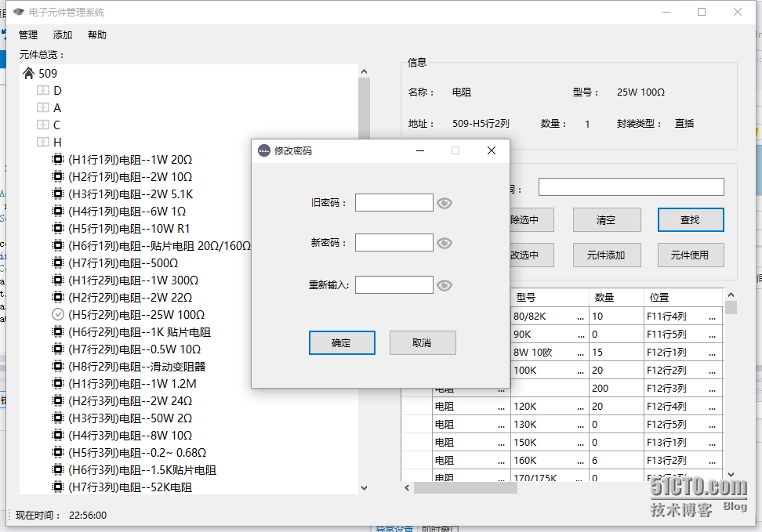Viewport: 762px width, 532px height.
Task: Click chip icon of H2行2列 2W 22Ω
Action: pyautogui.click(x=58, y=297)
